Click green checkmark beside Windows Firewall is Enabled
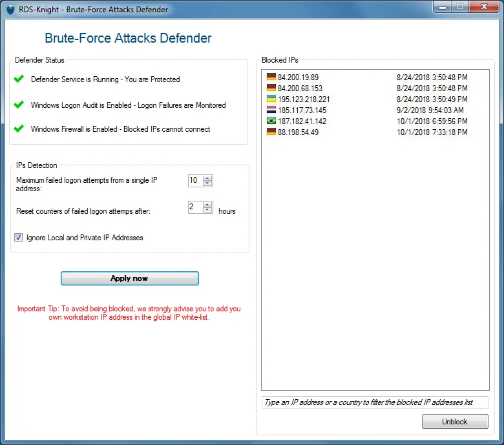 pos(19,129)
